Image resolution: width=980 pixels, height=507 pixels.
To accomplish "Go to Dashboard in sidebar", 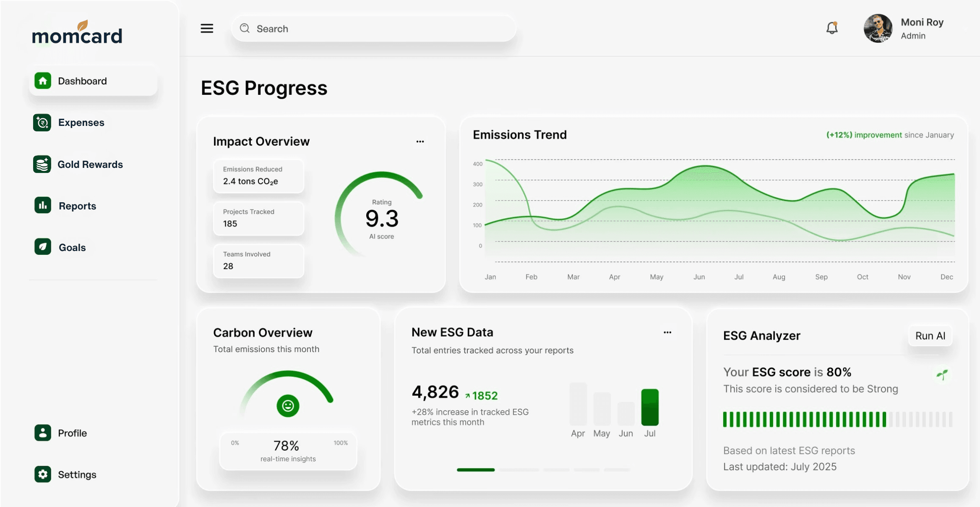I will pyautogui.click(x=93, y=81).
